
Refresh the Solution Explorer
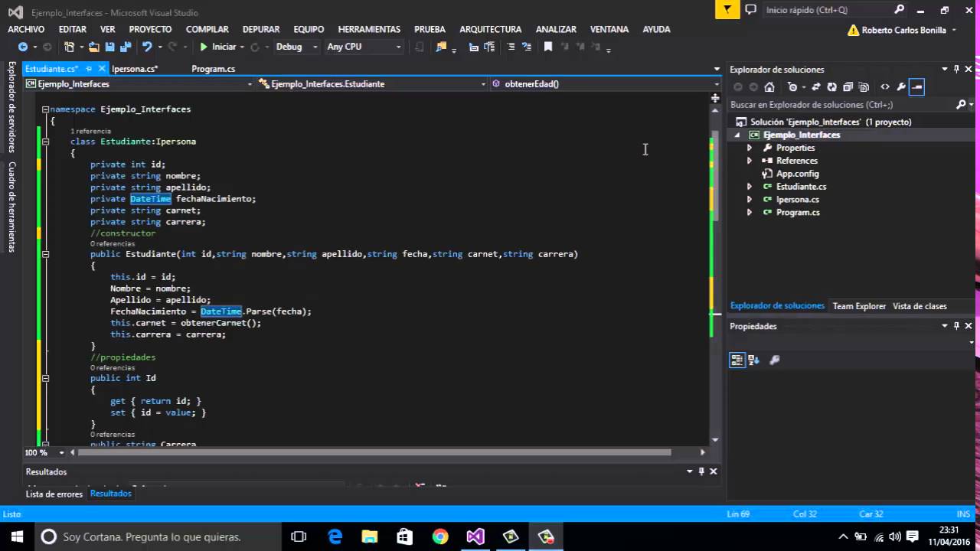tap(832, 86)
